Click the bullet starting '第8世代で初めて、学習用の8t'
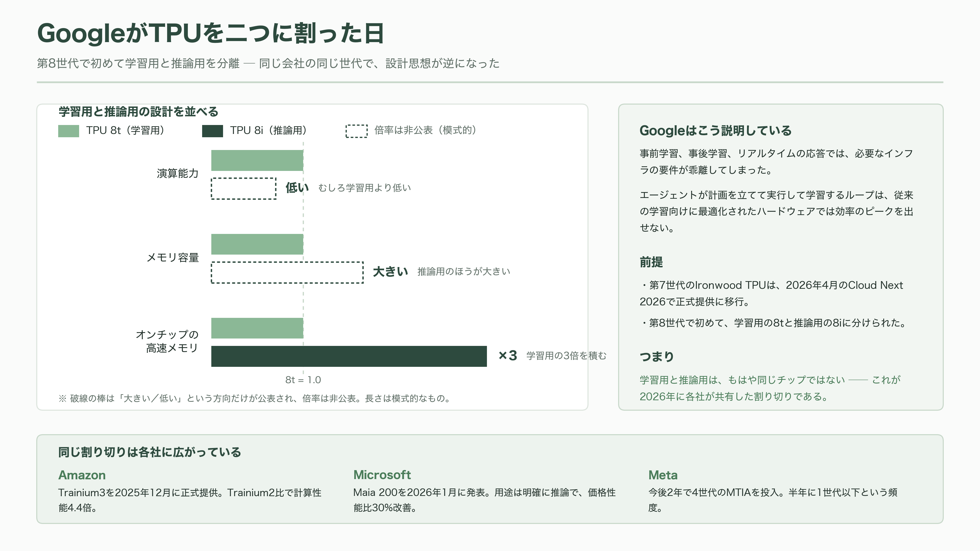Screen dimensions: 980x551 tap(773, 323)
